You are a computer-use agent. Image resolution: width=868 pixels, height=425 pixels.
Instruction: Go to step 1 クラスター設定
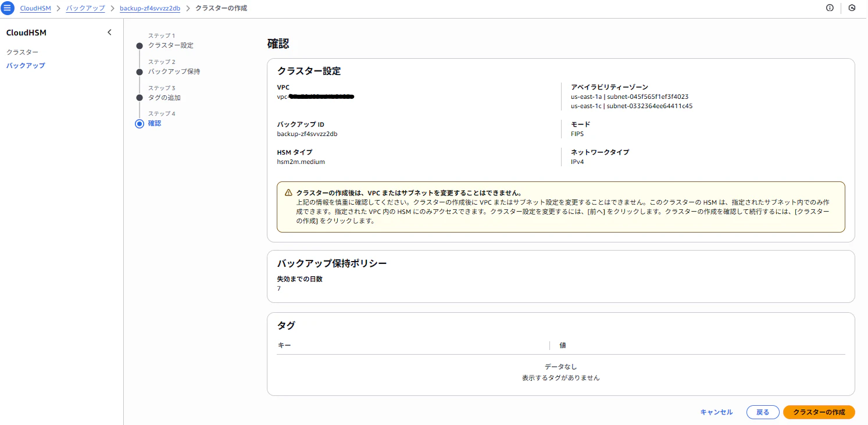pos(171,45)
